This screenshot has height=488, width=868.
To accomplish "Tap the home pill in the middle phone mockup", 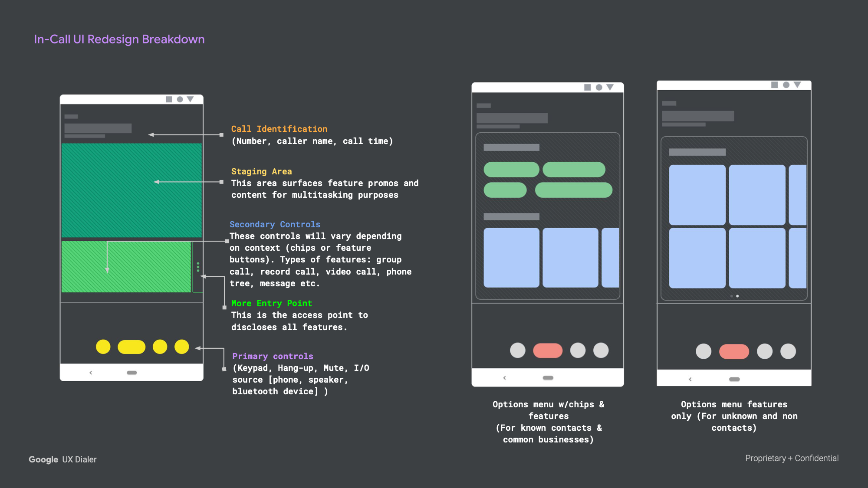I will click(548, 378).
